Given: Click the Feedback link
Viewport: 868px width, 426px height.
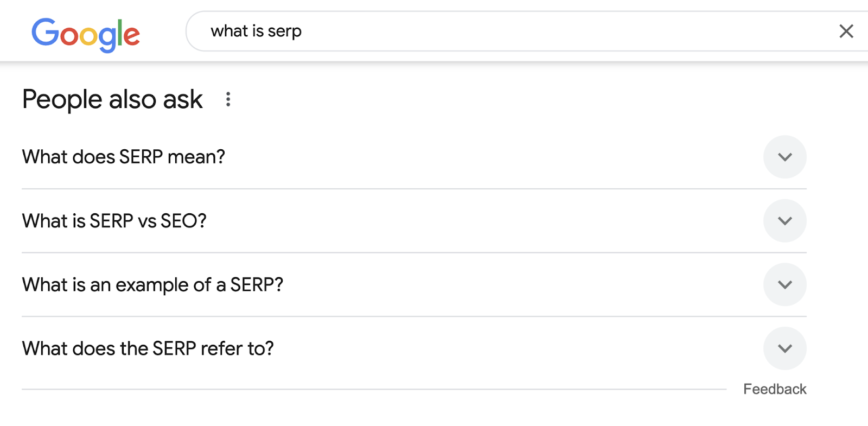Looking at the screenshot, I should [x=774, y=389].
